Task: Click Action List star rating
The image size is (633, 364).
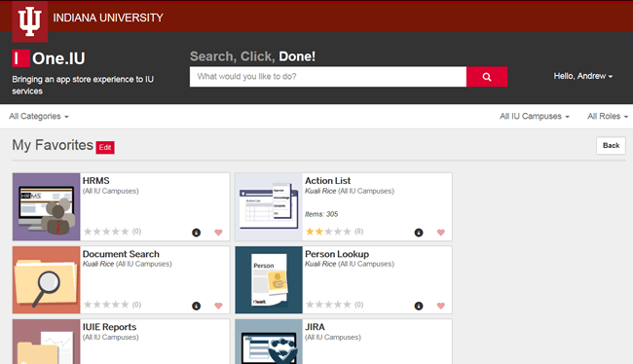Action: coord(328,232)
